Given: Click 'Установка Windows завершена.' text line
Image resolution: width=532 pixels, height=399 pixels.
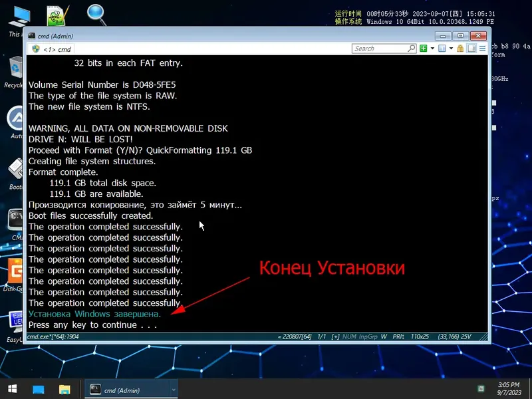Looking at the screenshot, I should 94,314.
